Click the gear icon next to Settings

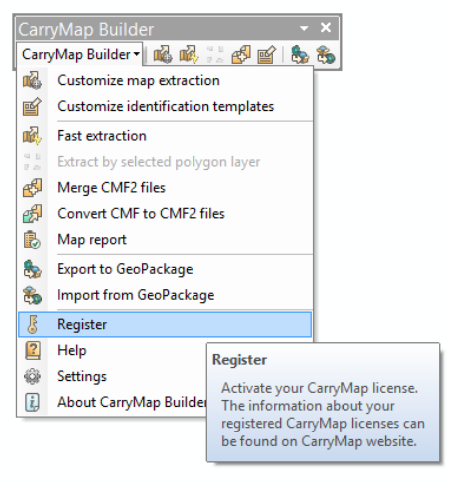click(x=32, y=376)
